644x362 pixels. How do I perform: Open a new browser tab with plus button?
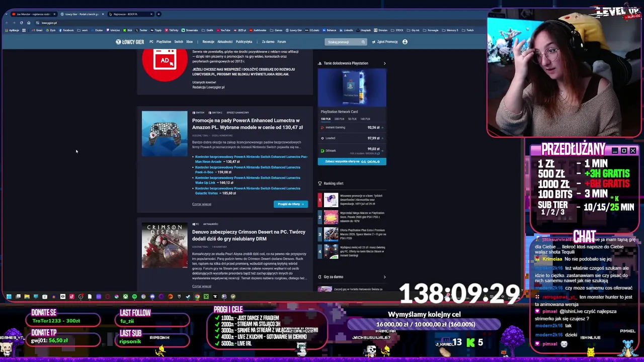tap(158, 14)
